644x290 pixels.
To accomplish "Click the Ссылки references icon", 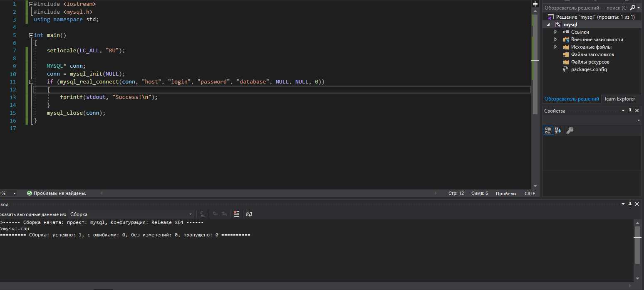I will pyautogui.click(x=566, y=32).
